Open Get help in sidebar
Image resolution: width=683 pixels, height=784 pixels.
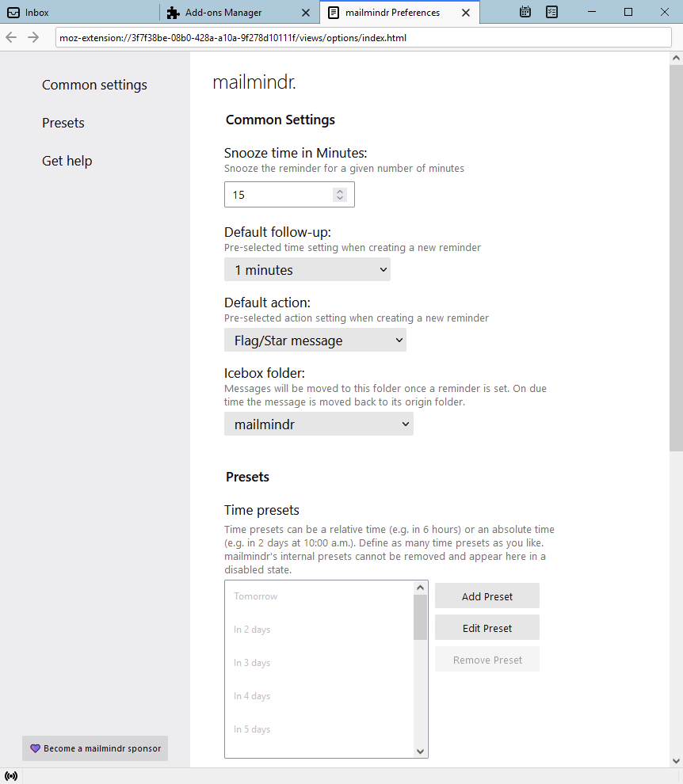67,161
